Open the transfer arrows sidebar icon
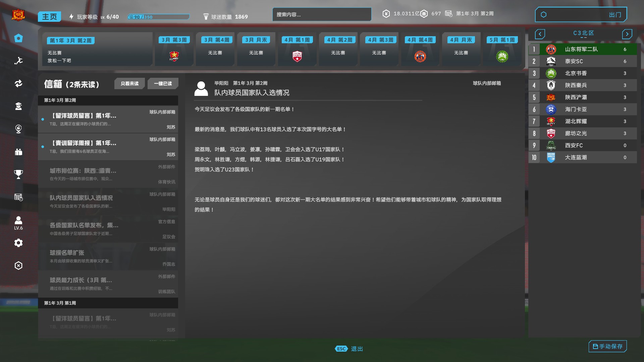The height and width of the screenshot is (362, 644). (18, 83)
